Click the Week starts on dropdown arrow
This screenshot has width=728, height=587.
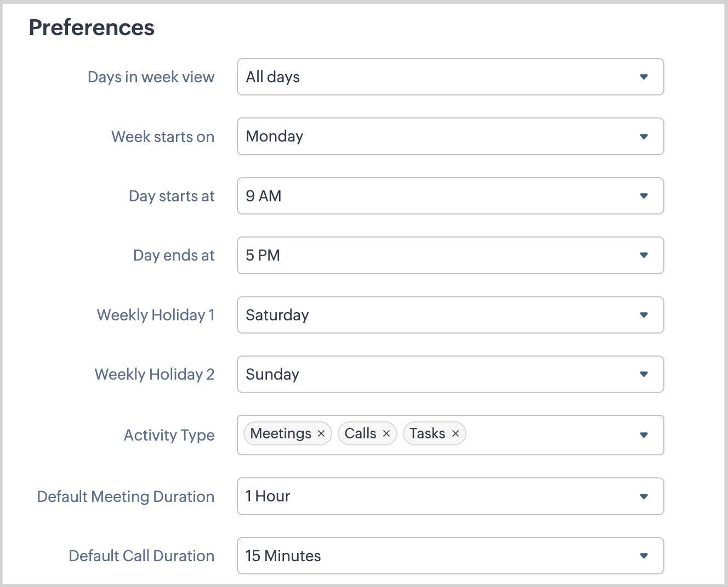click(x=644, y=137)
